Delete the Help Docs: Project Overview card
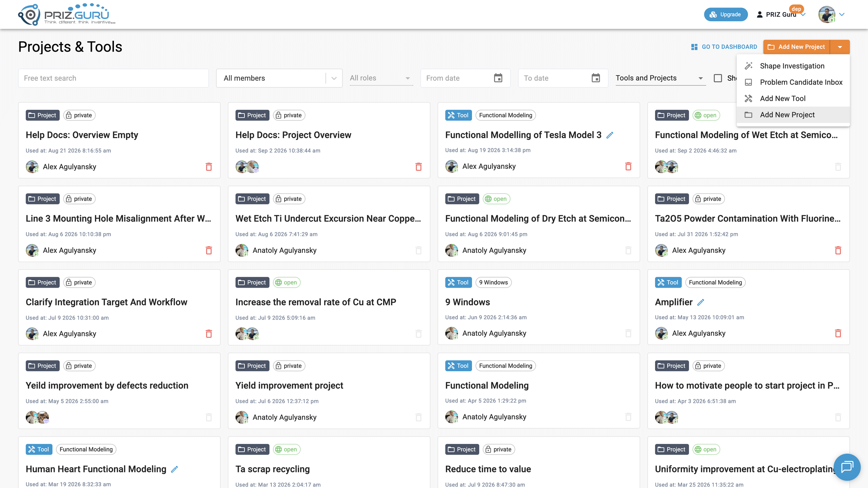The height and width of the screenshot is (488, 868). click(418, 167)
